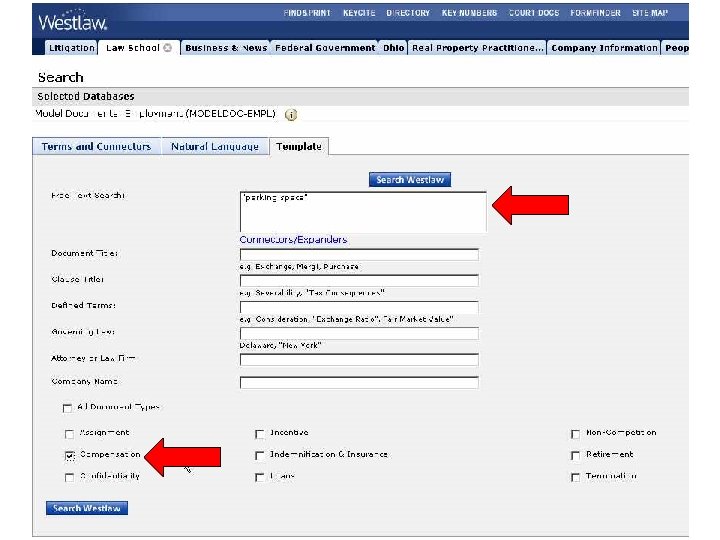Click the bottom Search Westlaw button
Screen dimensions: 720x540
pos(87,508)
